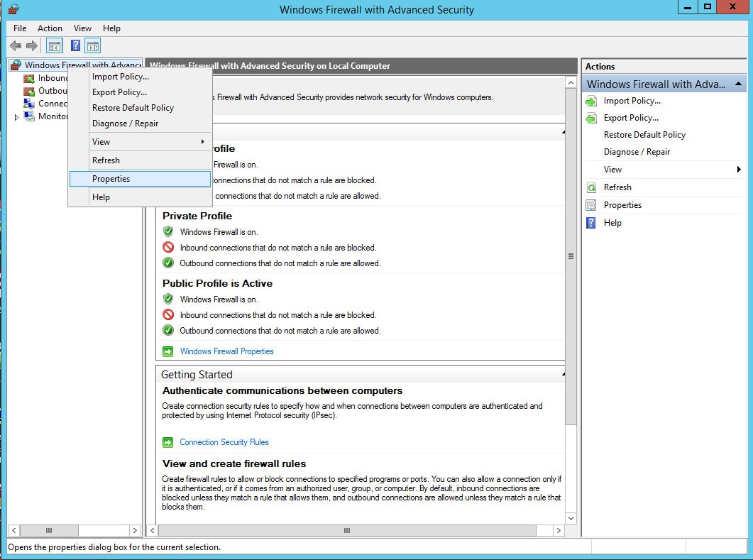Click the center pane horizontal scroll right arrow

coord(559,530)
